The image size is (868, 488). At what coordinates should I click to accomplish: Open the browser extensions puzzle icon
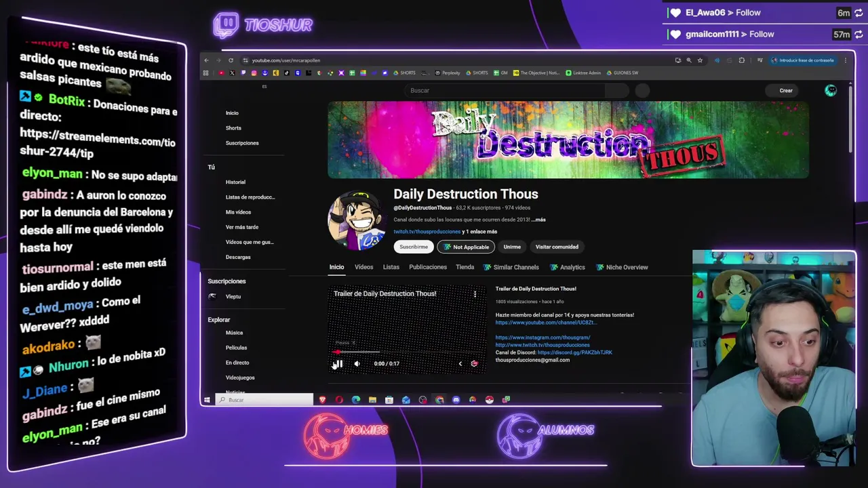[x=741, y=60]
